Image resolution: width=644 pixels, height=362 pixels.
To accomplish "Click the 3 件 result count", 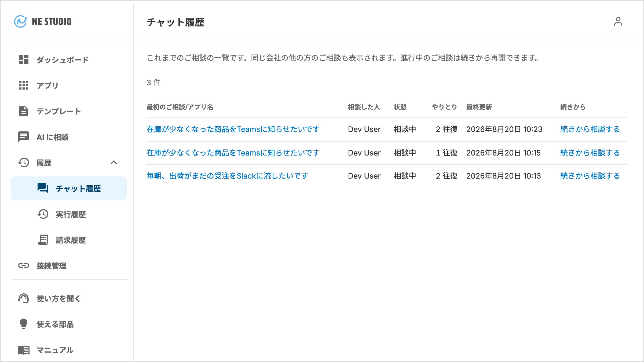I will point(153,82).
